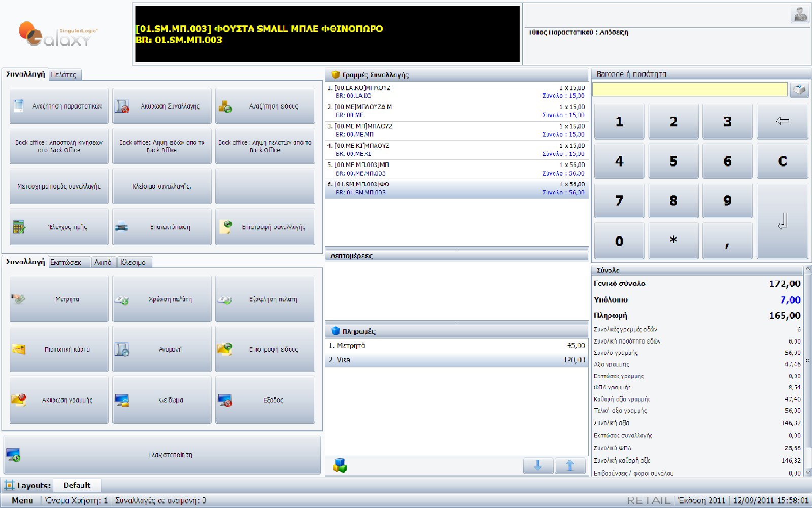Open the Εκπτώσεις discounts tab
The height and width of the screenshot is (508, 812).
click(66, 262)
